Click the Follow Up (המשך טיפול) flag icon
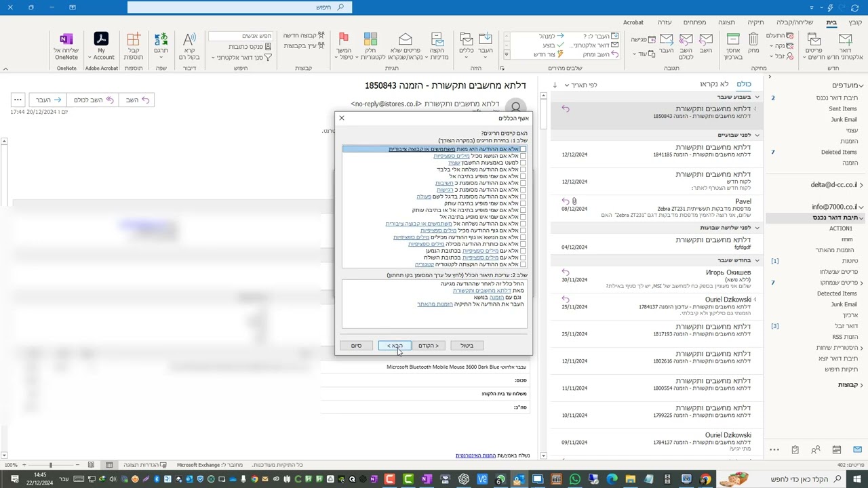Viewport: 868px width, 488px height. pos(344,40)
